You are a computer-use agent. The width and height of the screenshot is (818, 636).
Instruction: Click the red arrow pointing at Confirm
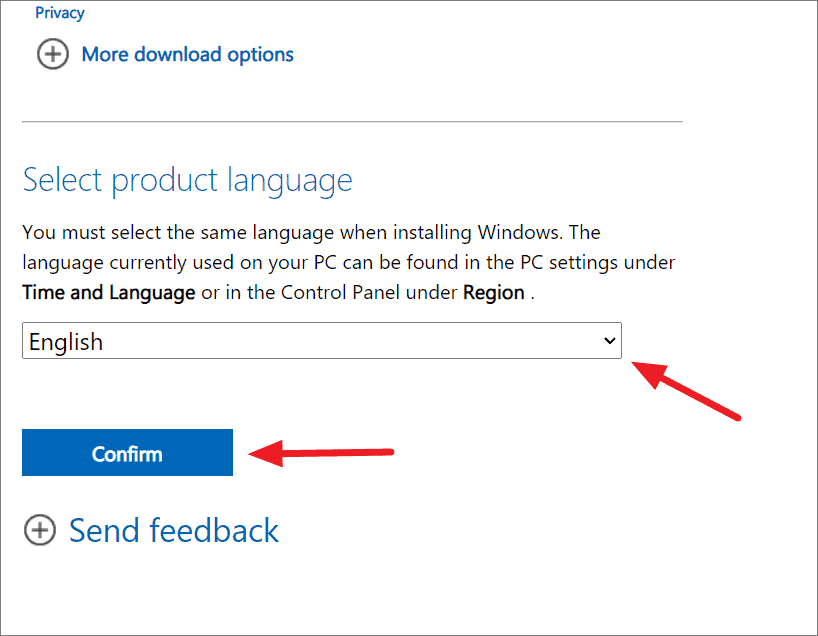321,453
